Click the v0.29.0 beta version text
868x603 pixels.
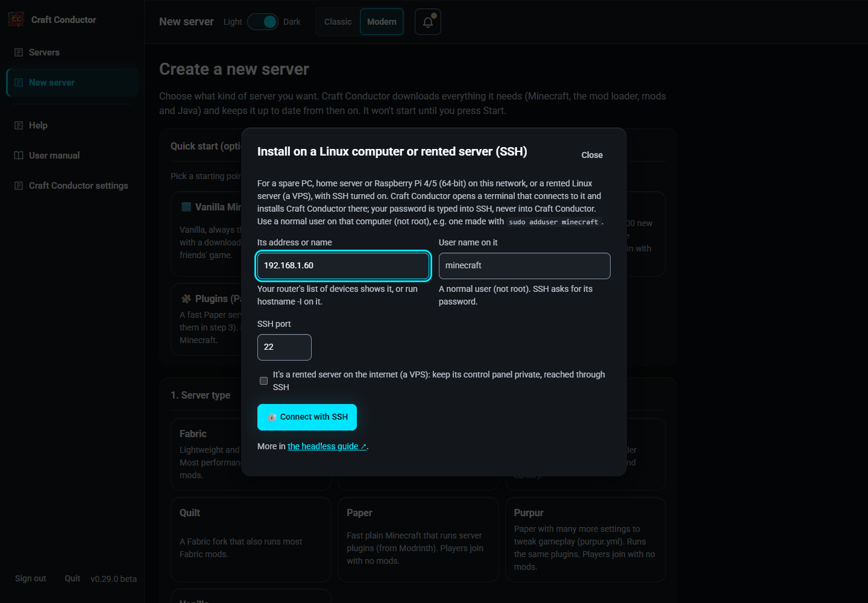pyautogui.click(x=114, y=579)
